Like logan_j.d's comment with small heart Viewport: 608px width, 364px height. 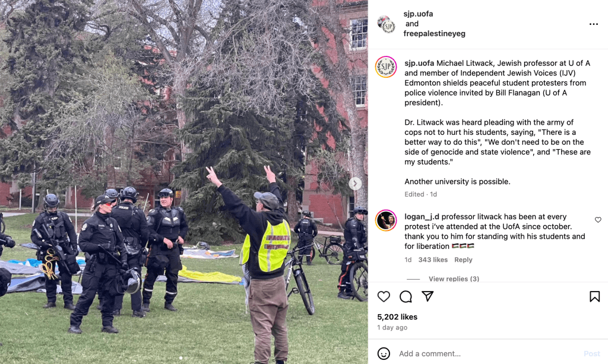pyautogui.click(x=598, y=220)
